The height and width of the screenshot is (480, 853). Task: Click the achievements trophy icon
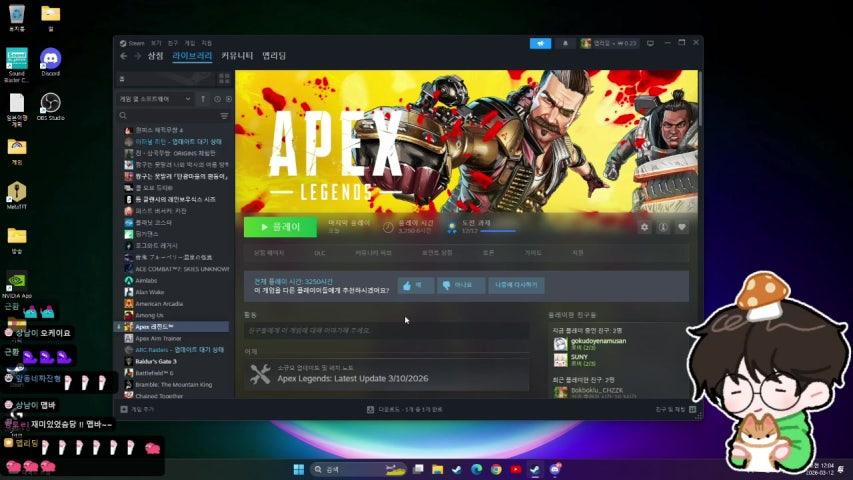[452, 227]
